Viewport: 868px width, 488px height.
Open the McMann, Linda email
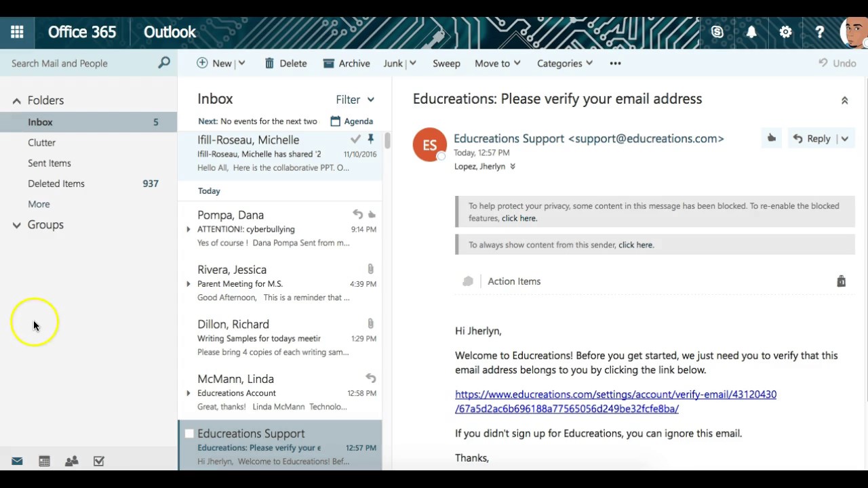coord(280,392)
